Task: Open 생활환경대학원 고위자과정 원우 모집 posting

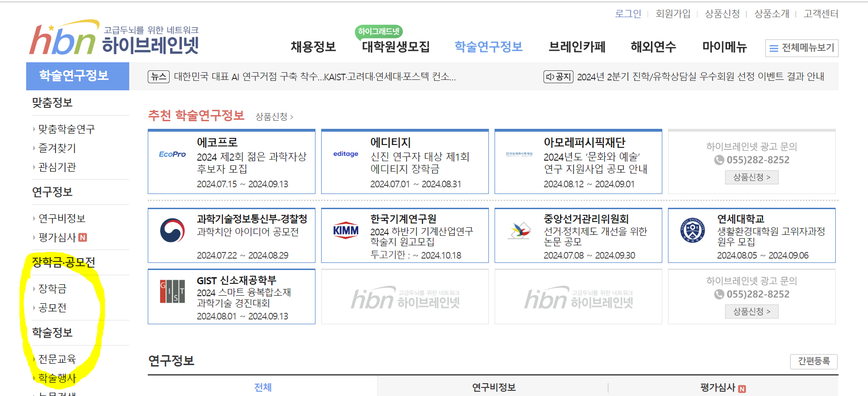Action: coord(771,237)
